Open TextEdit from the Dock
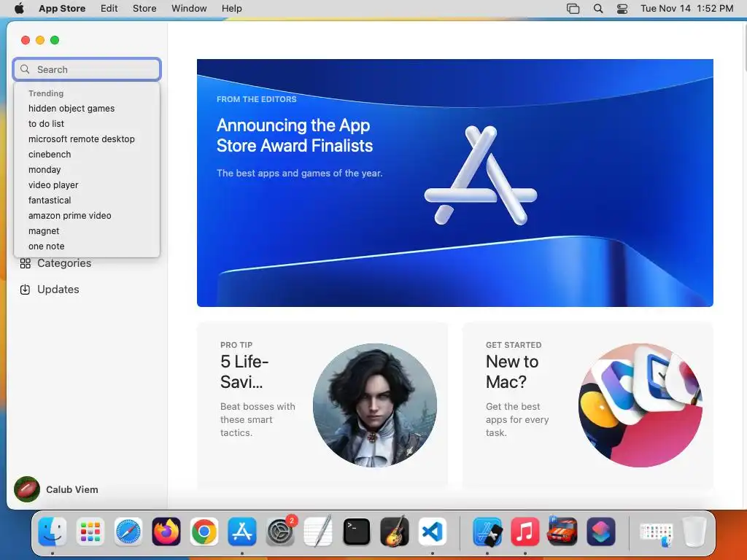This screenshot has width=747, height=560. point(318,532)
